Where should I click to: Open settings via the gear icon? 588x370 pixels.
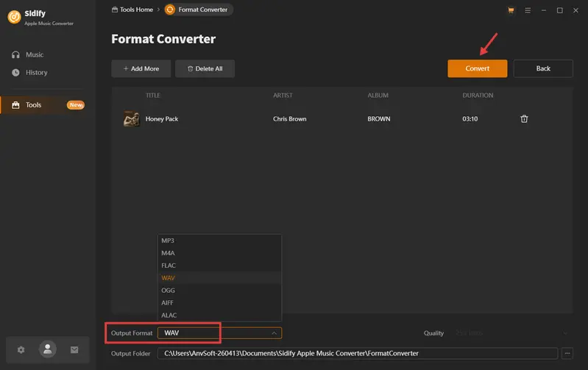tap(21, 349)
